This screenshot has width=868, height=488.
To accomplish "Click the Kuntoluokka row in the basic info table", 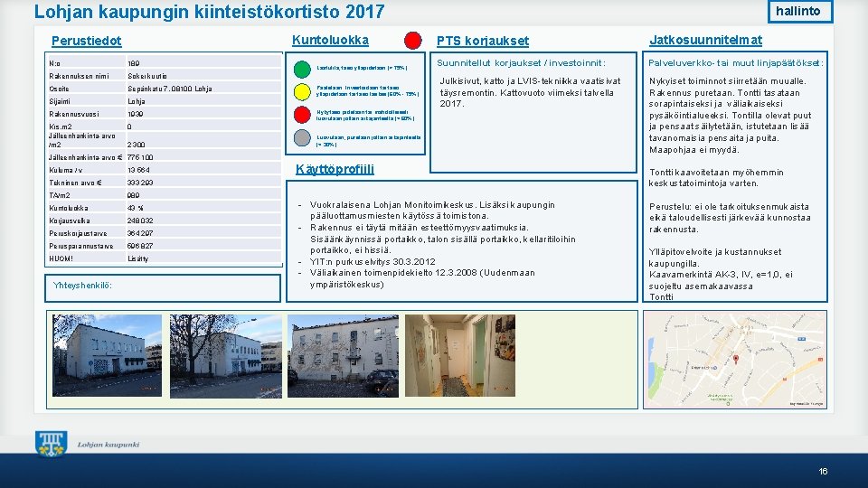I will click(x=164, y=208).
